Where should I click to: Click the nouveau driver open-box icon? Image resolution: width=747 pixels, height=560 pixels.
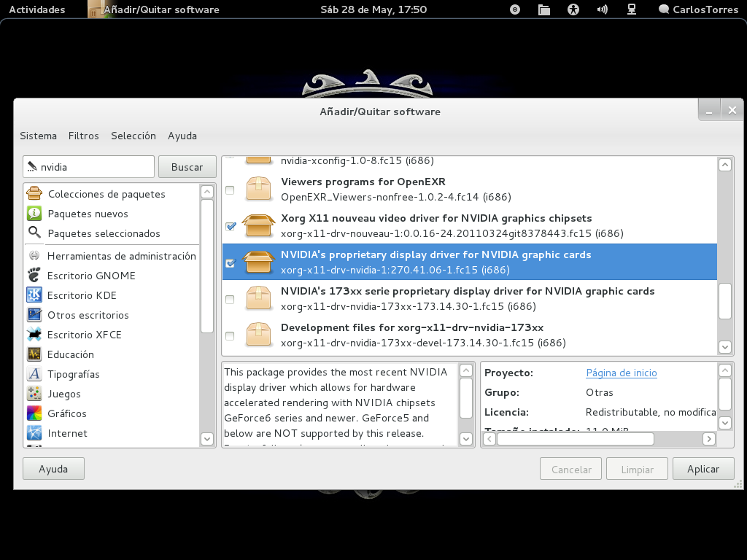pyautogui.click(x=259, y=225)
